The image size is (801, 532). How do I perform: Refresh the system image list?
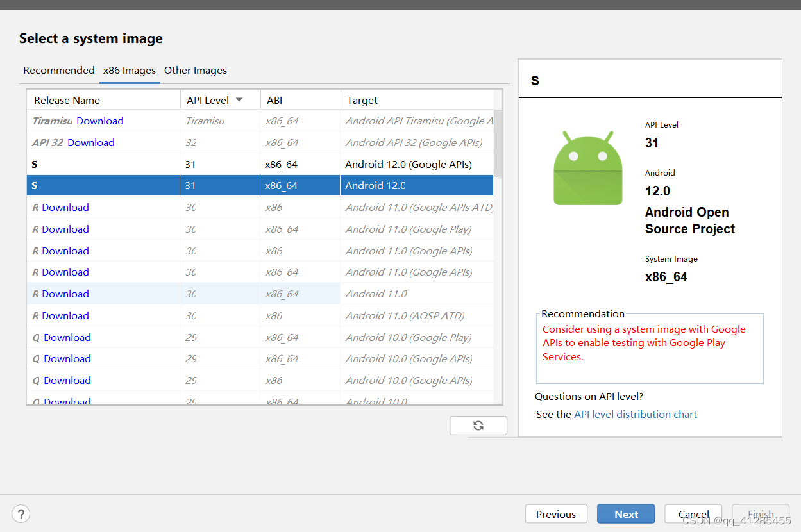[478, 426]
